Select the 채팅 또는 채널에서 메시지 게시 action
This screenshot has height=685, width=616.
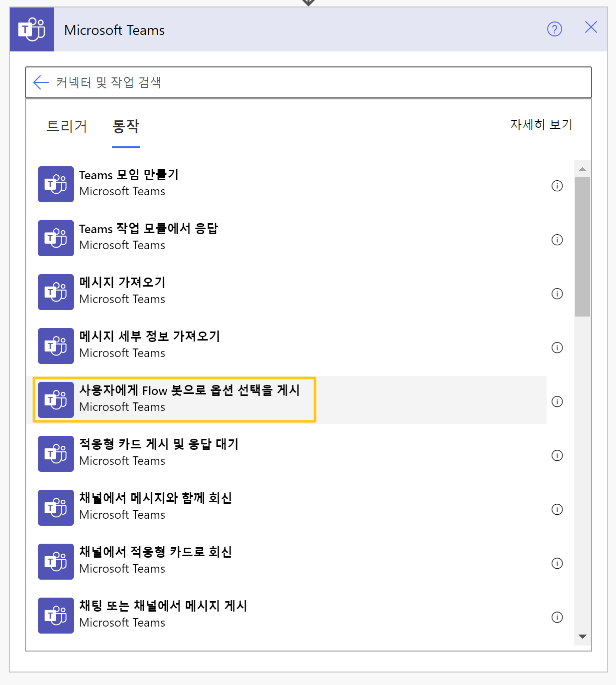click(287, 616)
